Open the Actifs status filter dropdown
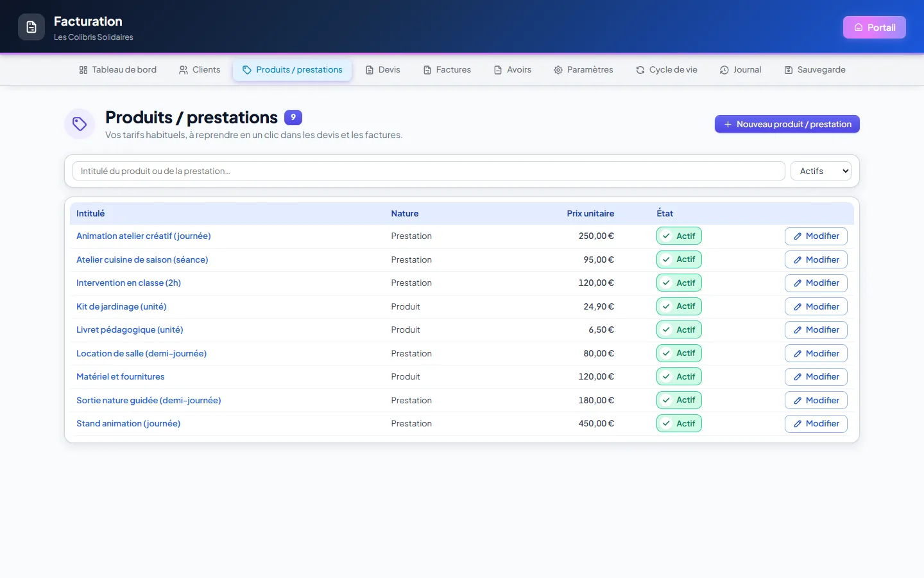This screenshot has height=578, width=924. (x=821, y=171)
